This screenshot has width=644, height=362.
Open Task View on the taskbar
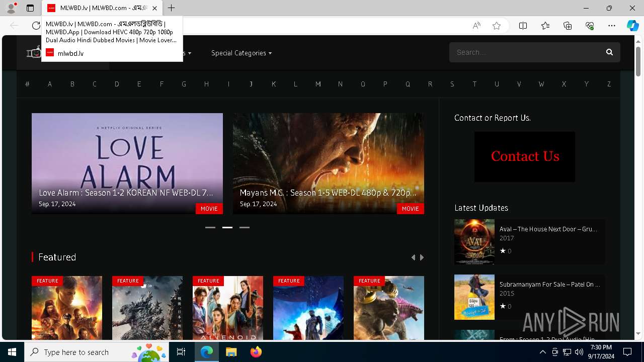coord(181,352)
